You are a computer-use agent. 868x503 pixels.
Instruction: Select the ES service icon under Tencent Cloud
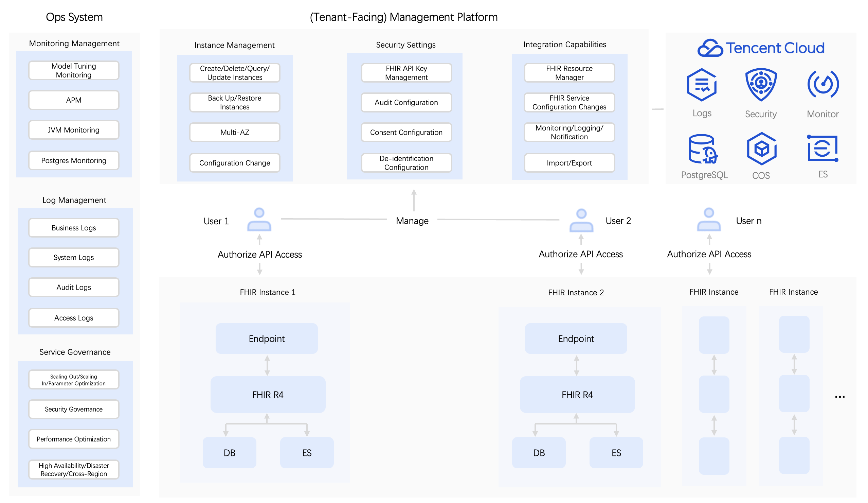click(x=822, y=148)
